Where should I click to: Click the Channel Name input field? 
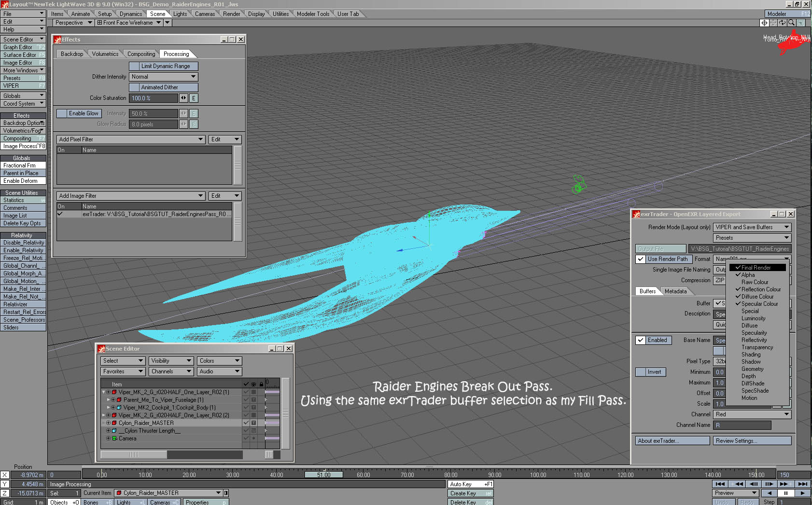[742, 425]
